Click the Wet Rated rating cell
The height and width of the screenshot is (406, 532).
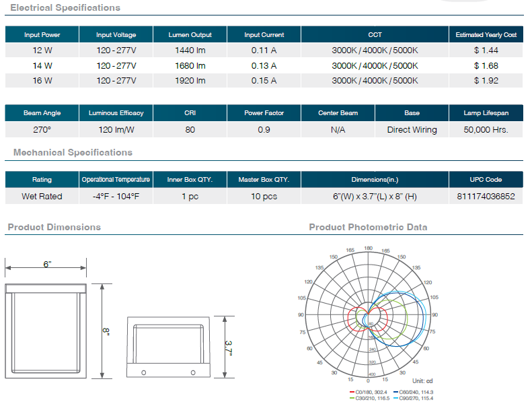coord(42,197)
